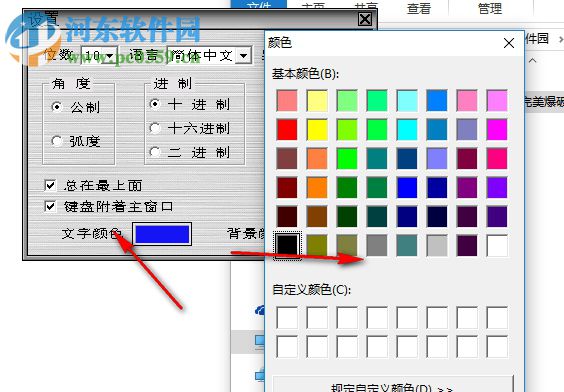564x392 pixels.
Task: Pick pure red in second row
Action: (x=287, y=129)
